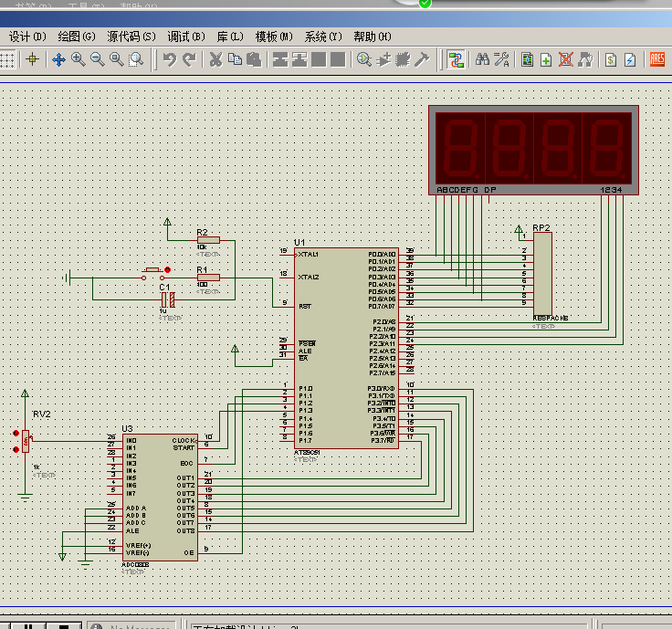Select resistor R1 on the reset line
This screenshot has width=672, height=629.
point(208,278)
